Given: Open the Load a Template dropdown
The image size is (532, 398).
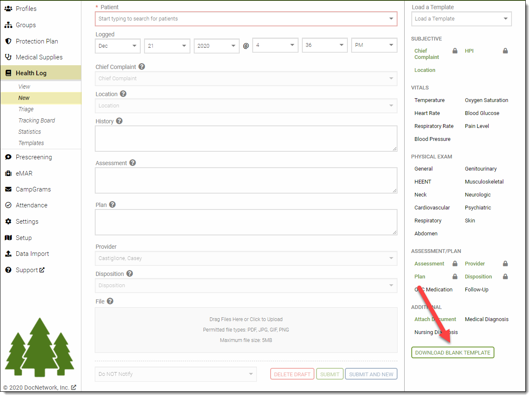Looking at the screenshot, I should coord(461,19).
